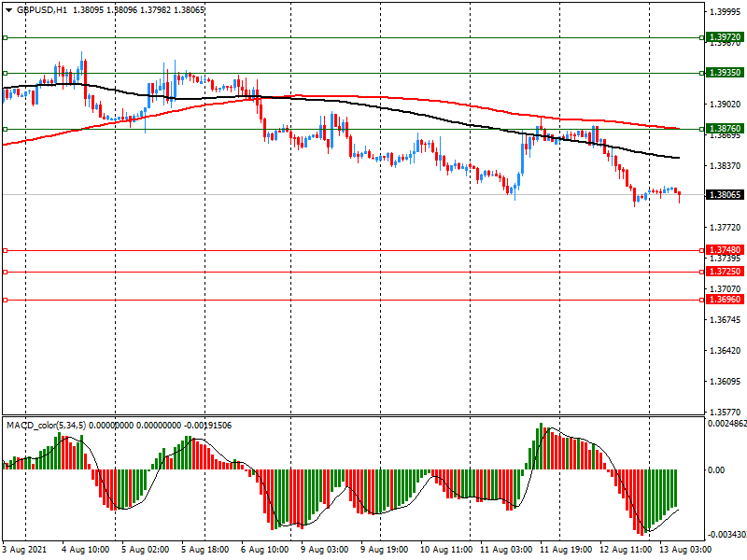The width and height of the screenshot is (747, 560).
Task: Select the green 1.38760 price level label
Action: (x=725, y=129)
